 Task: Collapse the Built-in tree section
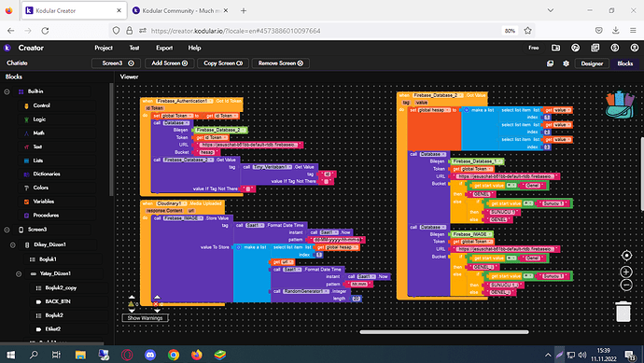7,91
